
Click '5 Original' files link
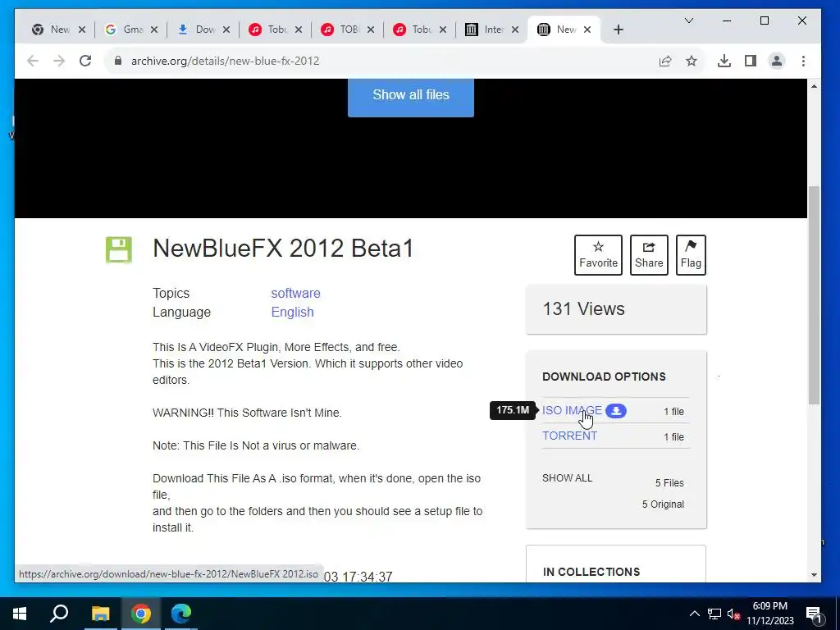pos(663,504)
